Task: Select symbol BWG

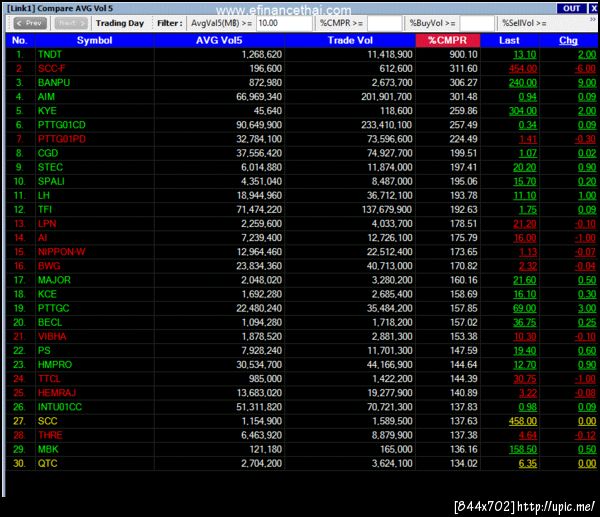Action: pos(49,266)
